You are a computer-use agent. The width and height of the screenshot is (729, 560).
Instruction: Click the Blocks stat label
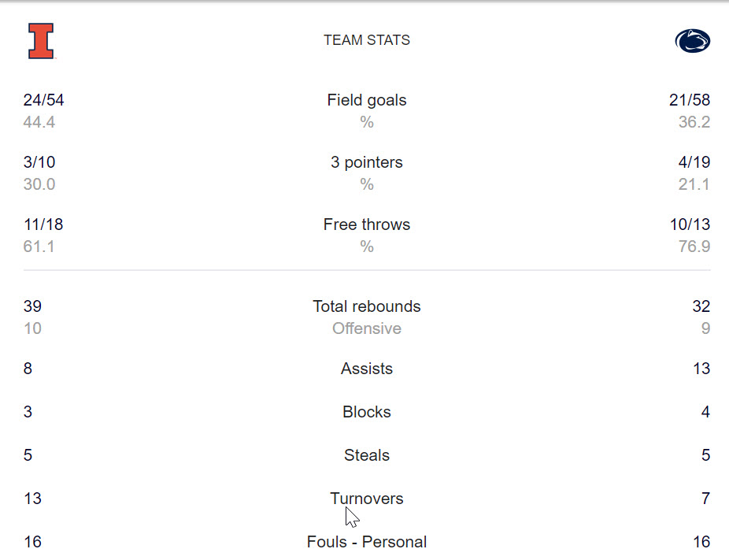(367, 412)
